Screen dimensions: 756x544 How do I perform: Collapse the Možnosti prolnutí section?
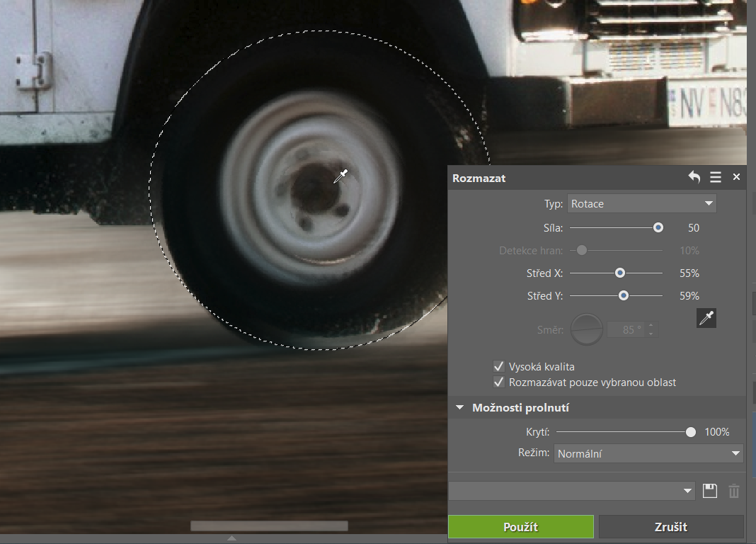click(x=460, y=408)
